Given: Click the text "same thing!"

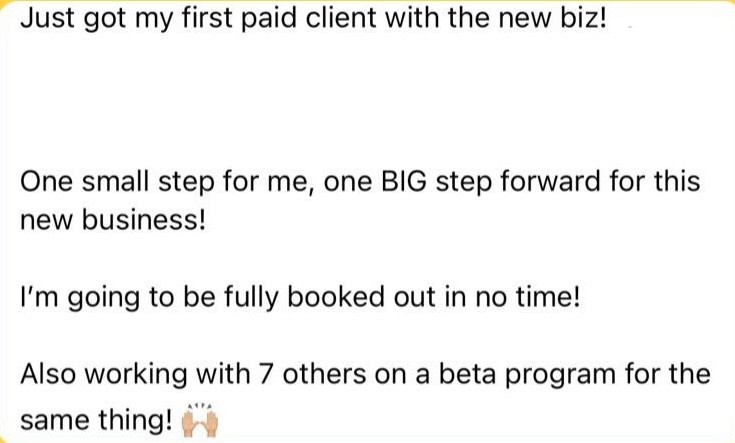Looking at the screenshot, I should point(96,420).
